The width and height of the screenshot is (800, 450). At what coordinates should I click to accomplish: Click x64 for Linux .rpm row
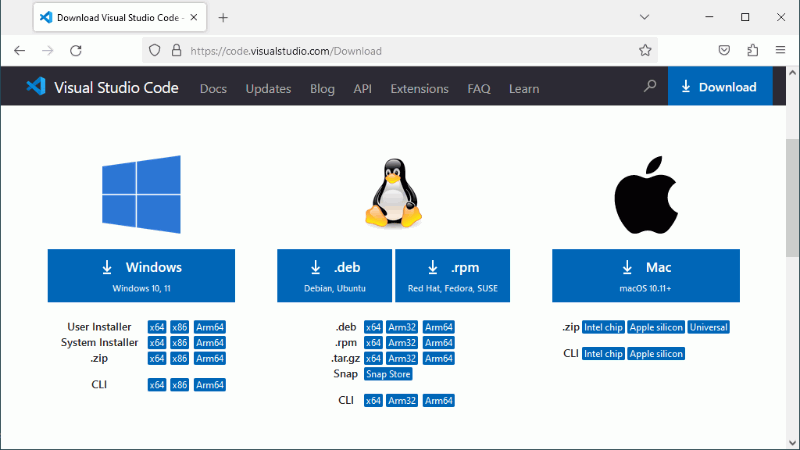click(x=373, y=343)
